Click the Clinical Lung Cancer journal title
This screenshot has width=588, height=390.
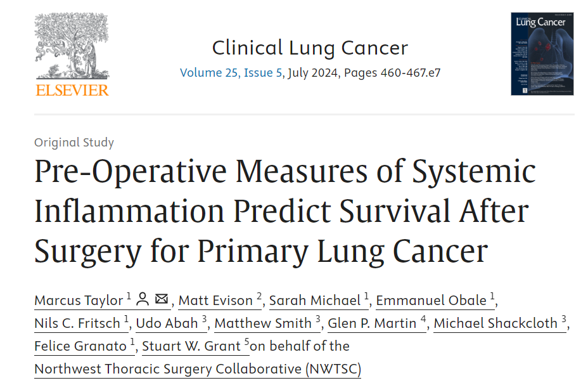[x=310, y=48]
